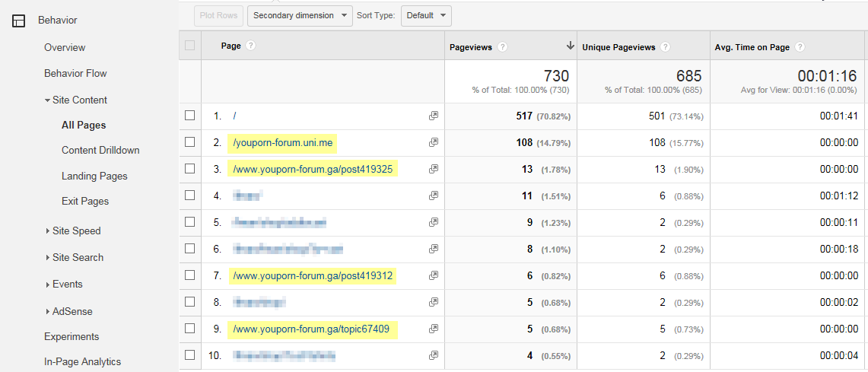Open Content Drilldown report
868x372 pixels.
click(100, 150)
